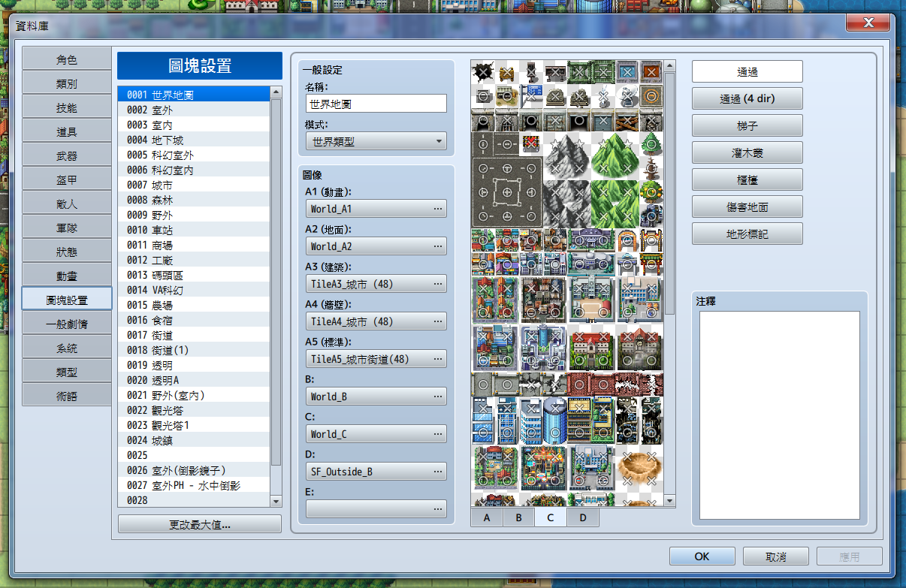Select the red X barricade tile

[x=531, y=144]
